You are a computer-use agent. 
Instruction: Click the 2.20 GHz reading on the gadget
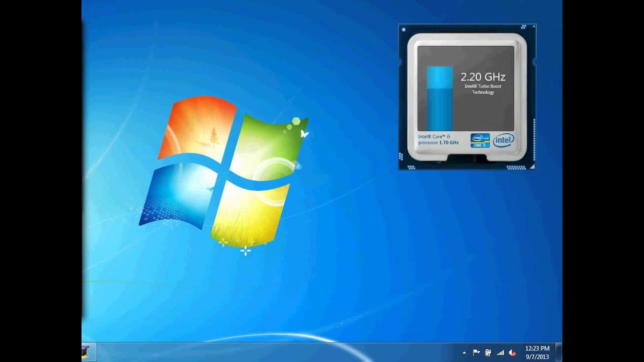[x=483, y=77]
